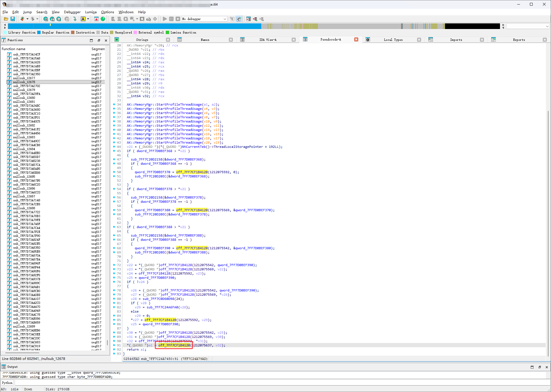Open the empty combo box right of navigation band
551x392 pixels.
pos(528,26)
